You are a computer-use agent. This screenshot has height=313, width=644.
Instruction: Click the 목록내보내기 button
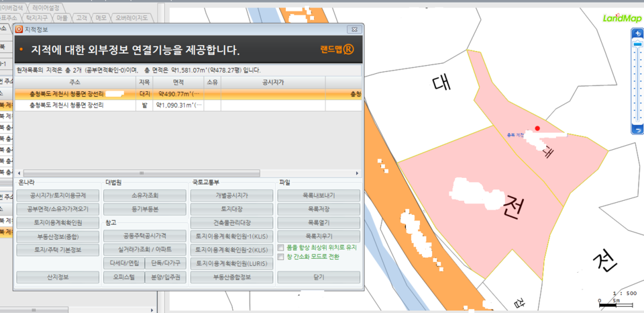pyautogui.click(x=319, y=195)
